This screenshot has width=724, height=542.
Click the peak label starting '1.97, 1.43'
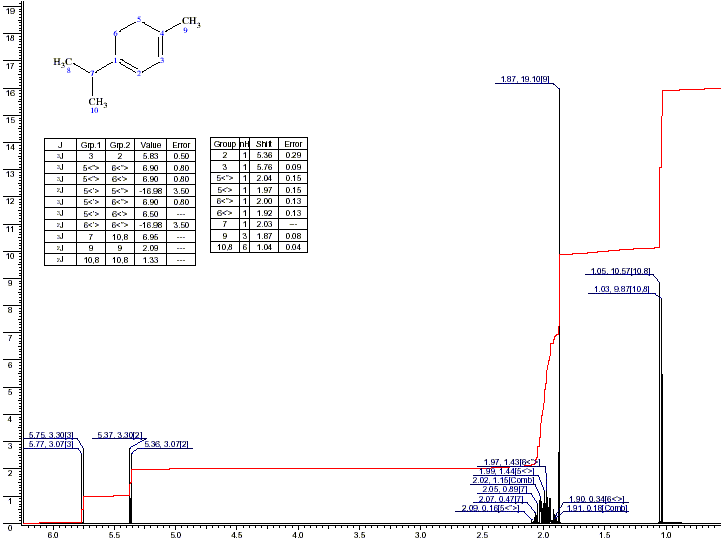pyautogui.click(x=511, y=462)
